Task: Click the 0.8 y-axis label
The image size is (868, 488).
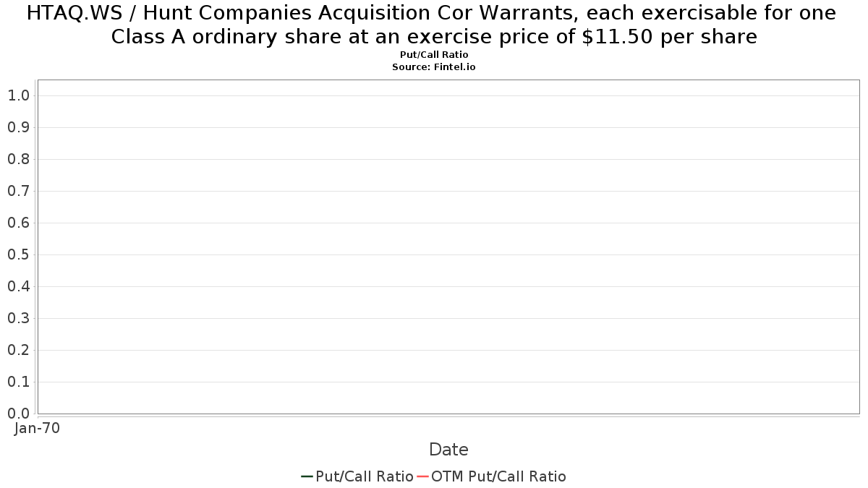Action: [x=18, y=159]
